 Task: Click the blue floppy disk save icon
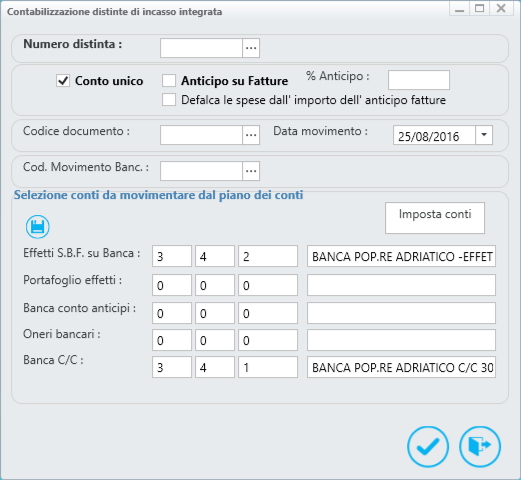pos(38,227)
